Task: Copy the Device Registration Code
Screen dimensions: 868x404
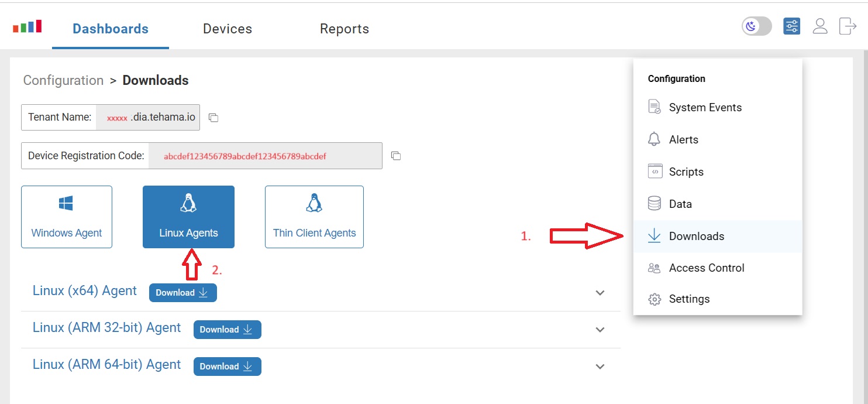Action: 395,155
